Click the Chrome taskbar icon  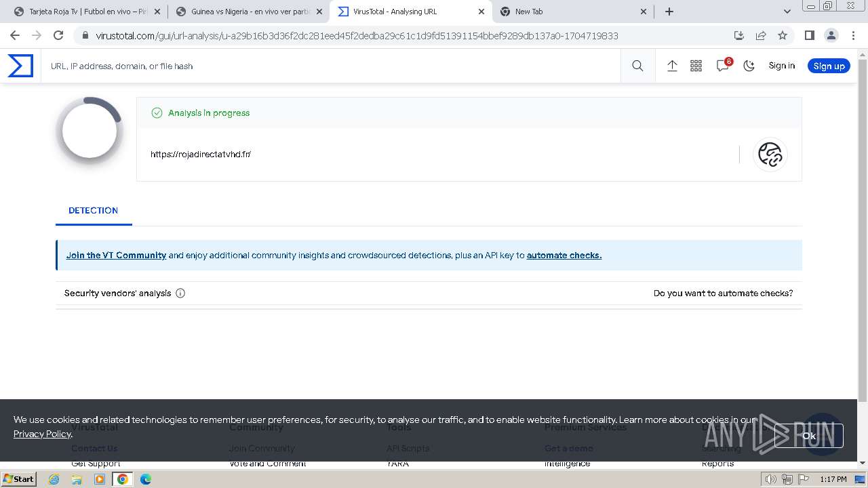click(x=123, y=479)
